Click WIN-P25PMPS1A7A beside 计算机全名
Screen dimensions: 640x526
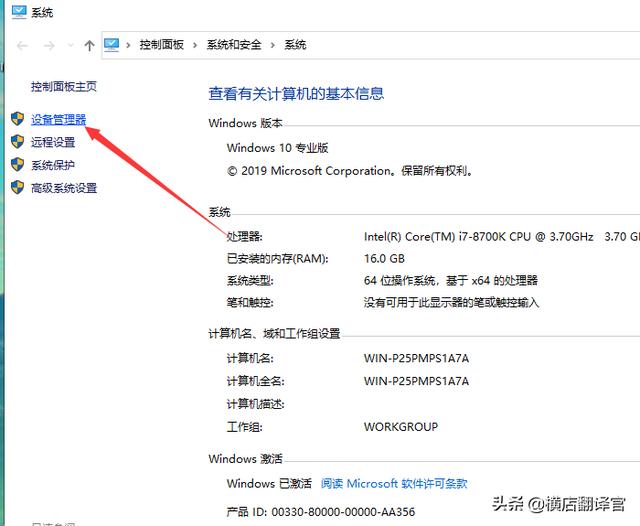pyautogui.click(x=416, y=381)
